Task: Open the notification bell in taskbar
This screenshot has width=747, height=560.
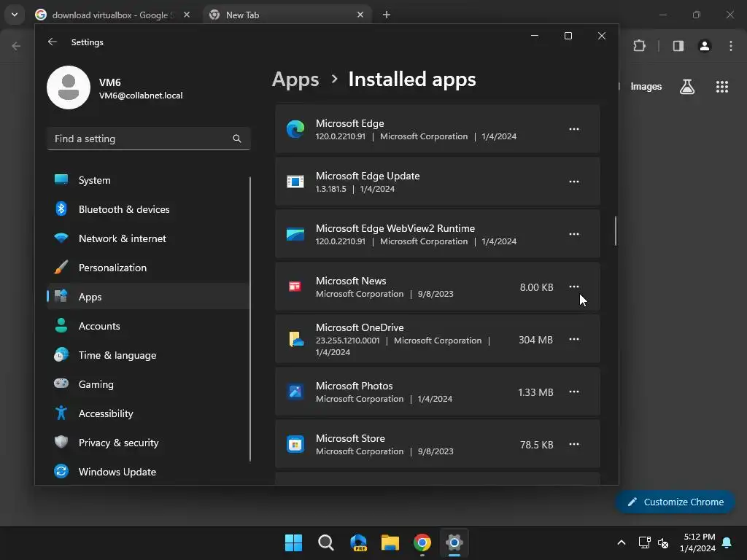Action: click(727, 542)
